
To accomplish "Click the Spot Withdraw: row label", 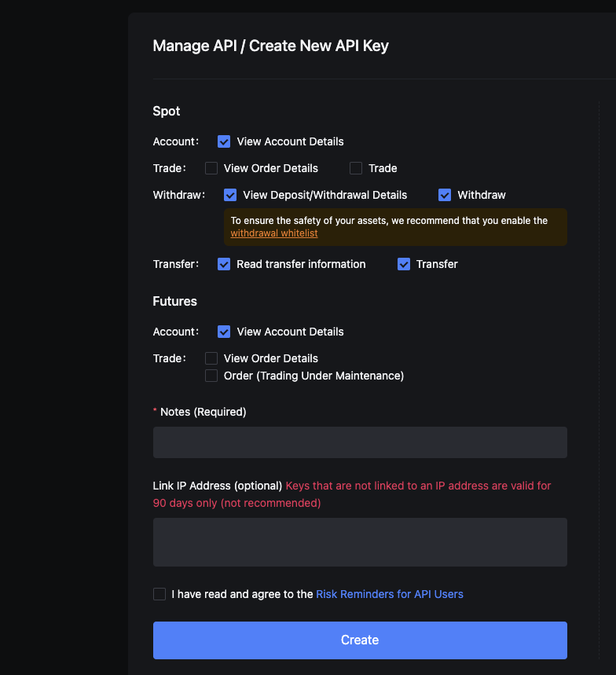I will [179, 195].
